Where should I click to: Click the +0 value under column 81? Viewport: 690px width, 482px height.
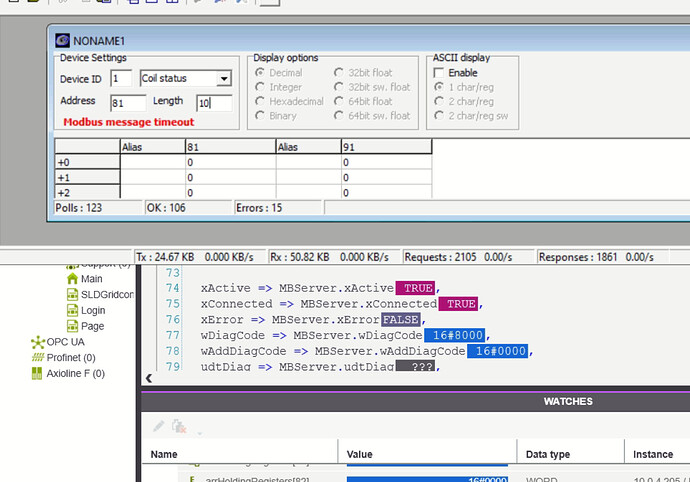[231, 162]
